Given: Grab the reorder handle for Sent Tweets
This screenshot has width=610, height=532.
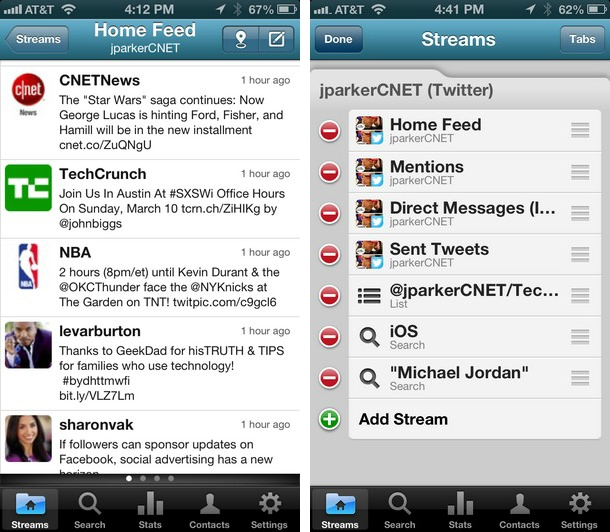Looking at the screenshot, I should coord(580,254).
